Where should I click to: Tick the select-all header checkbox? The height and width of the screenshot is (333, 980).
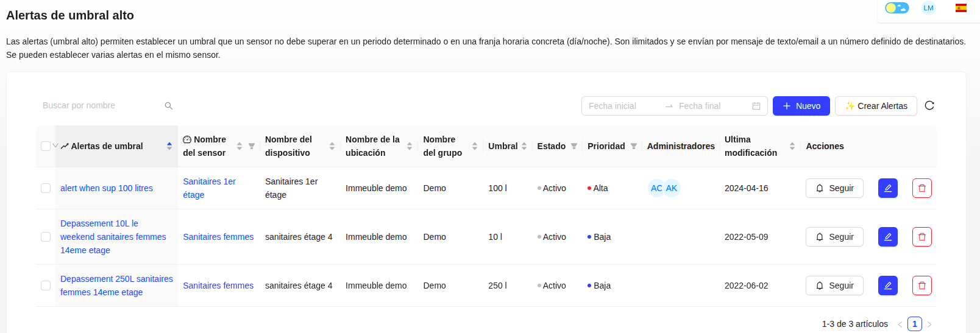(x=46, y=146)
